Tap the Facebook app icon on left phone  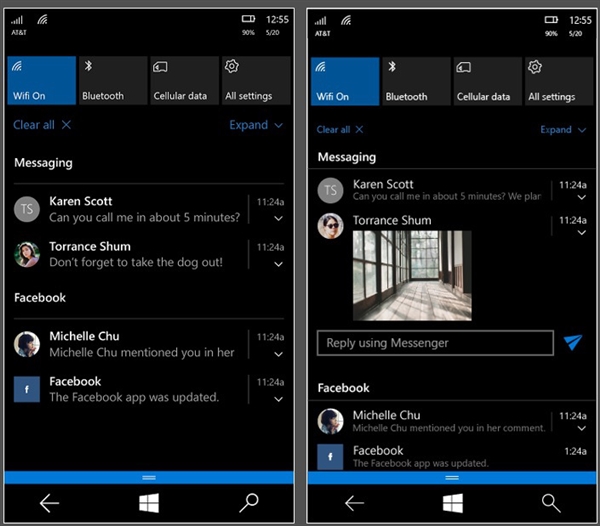click(x=27, y=389)
